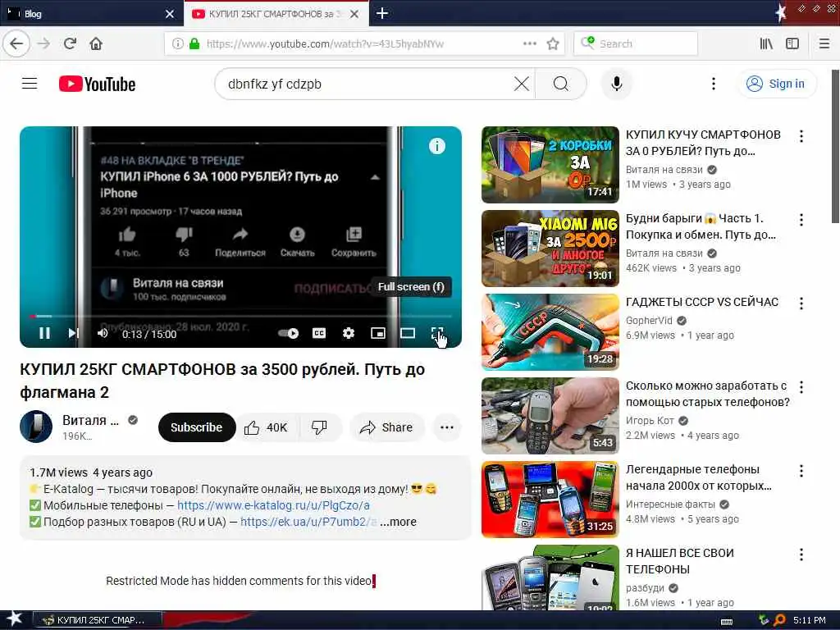Open options for Я НАШЕЛ ВСЕ СВОИ video
The height and width of the screenshot is (630, 840).
801,554
